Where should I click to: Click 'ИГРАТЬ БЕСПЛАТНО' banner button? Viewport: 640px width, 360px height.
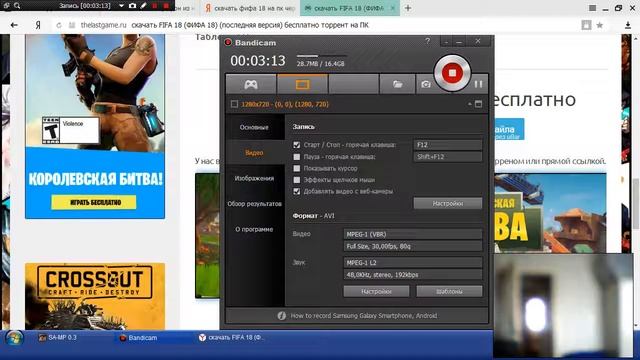(93, 202)
